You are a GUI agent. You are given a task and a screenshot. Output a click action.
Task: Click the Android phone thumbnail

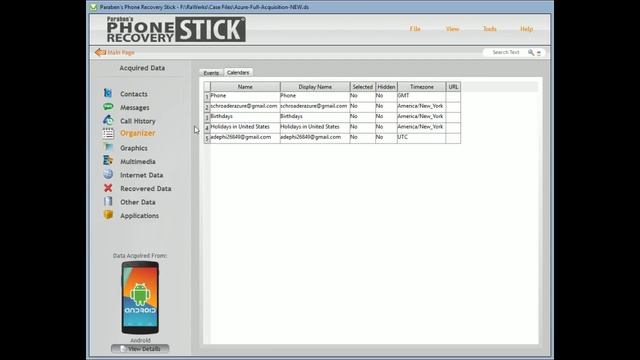(140, 298)
